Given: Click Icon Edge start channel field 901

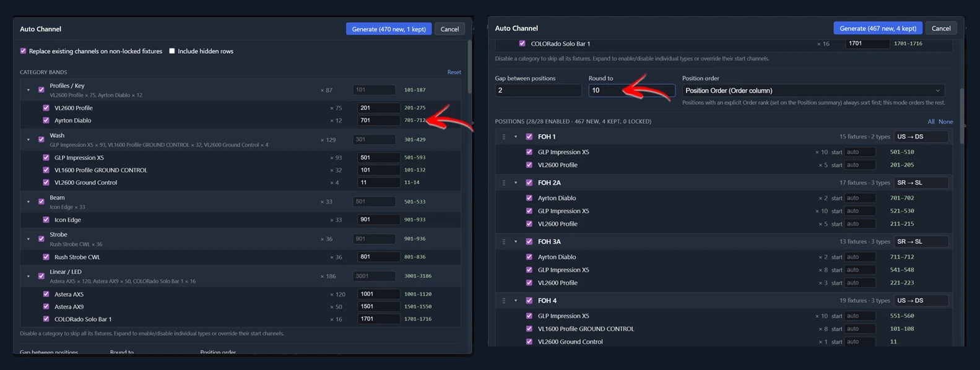Looking at the screenshot, I should point(378,220).
